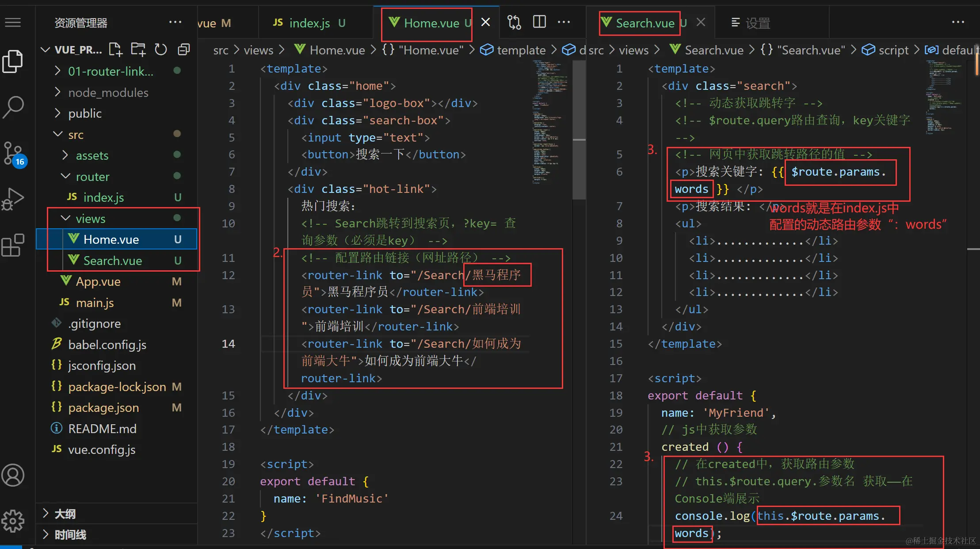980x549 pixels.
Task: Open the Manage gear icon
Action: (13, 521)
